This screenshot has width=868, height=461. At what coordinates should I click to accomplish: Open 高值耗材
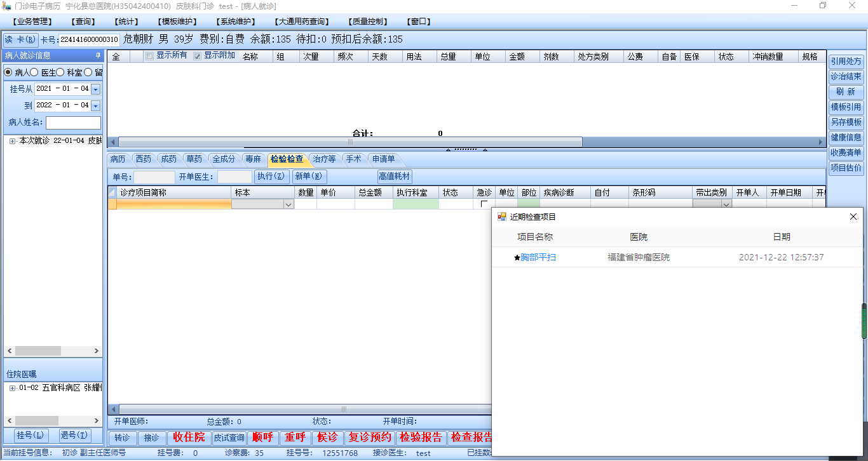395,177
